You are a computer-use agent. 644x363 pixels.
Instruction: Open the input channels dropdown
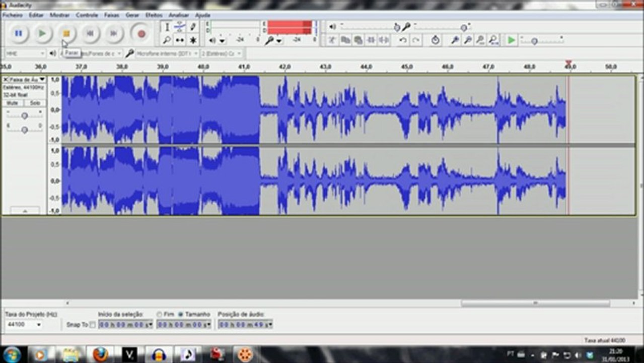pos(222,53)
